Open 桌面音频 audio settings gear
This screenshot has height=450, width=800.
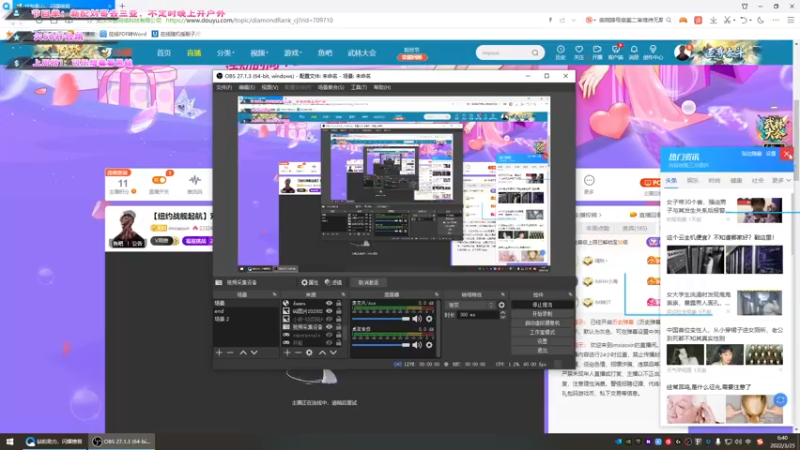coord(429,345)
